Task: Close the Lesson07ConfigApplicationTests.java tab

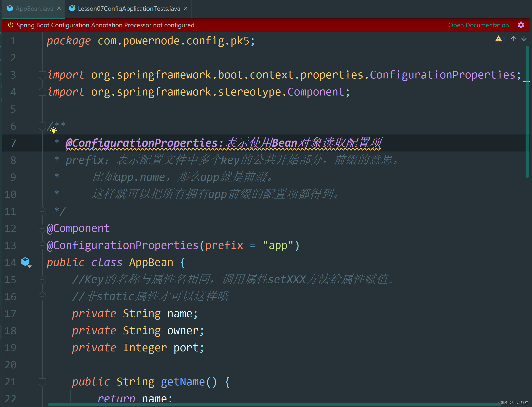Action: tap(186, 9)
